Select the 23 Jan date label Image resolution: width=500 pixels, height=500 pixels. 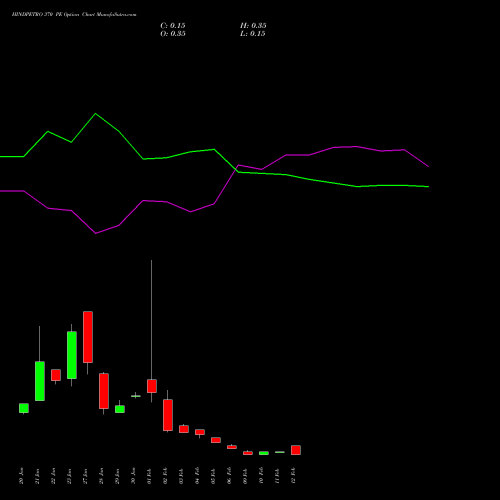[x=69, y=476]
